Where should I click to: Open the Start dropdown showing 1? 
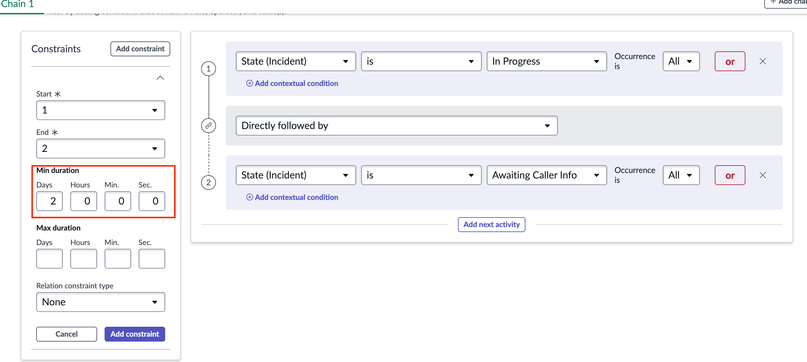coord(100,110)
